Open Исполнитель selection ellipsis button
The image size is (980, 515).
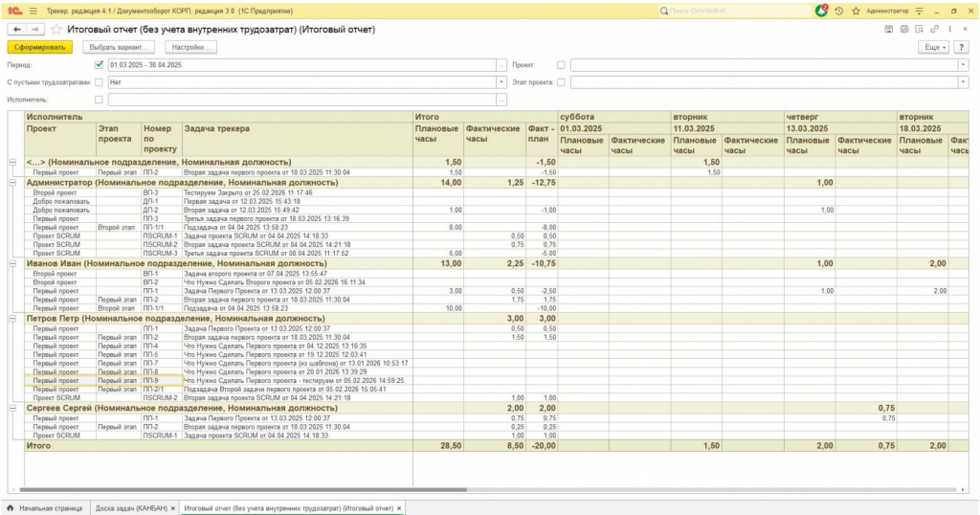click(x=501, y=100)
